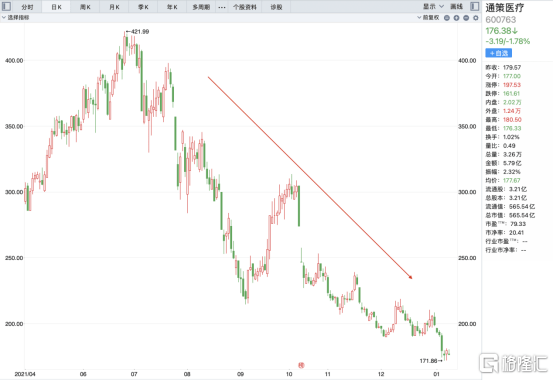Viewport: 554px width, 380px height.
Task: Expand the 选择指标 indicator selector
Action: [16, 17]
